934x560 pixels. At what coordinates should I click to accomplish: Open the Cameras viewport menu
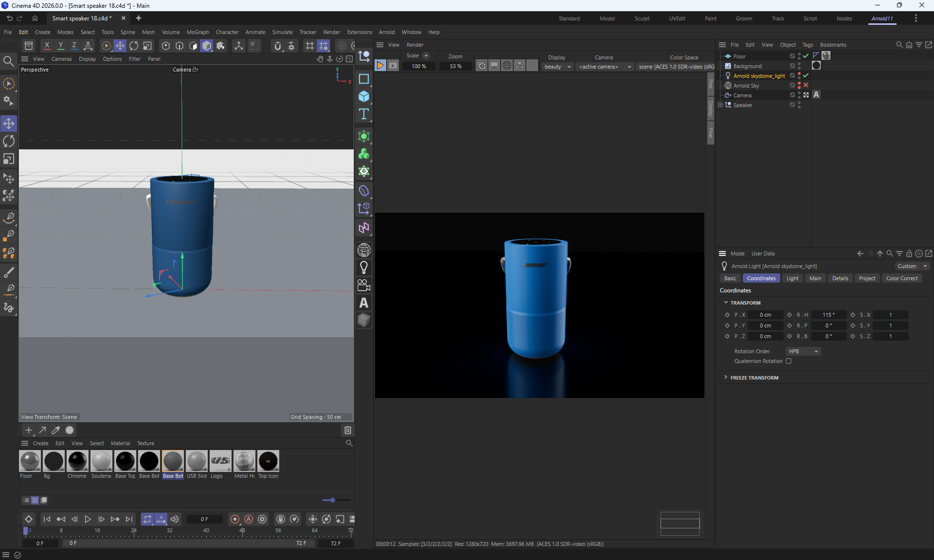(61, 59)
